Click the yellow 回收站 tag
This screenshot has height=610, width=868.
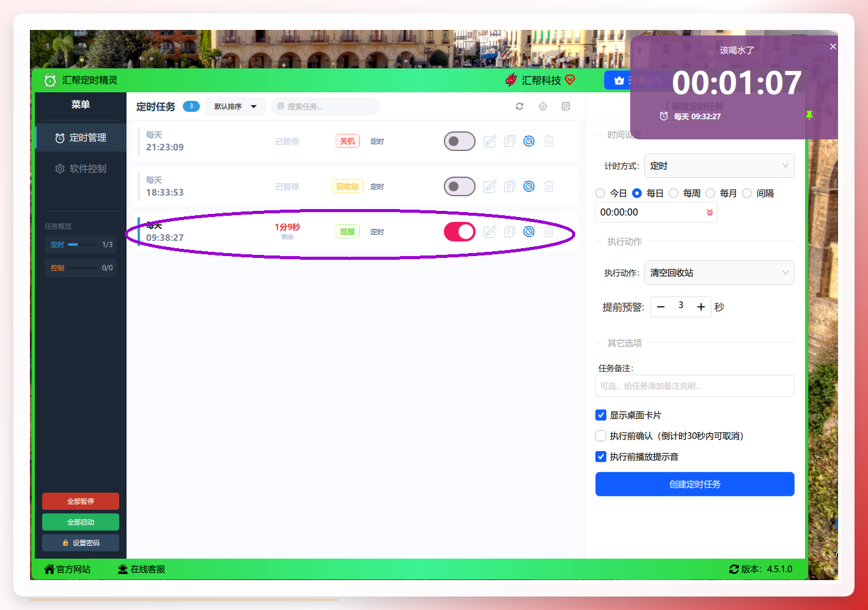tap(347, 186)
